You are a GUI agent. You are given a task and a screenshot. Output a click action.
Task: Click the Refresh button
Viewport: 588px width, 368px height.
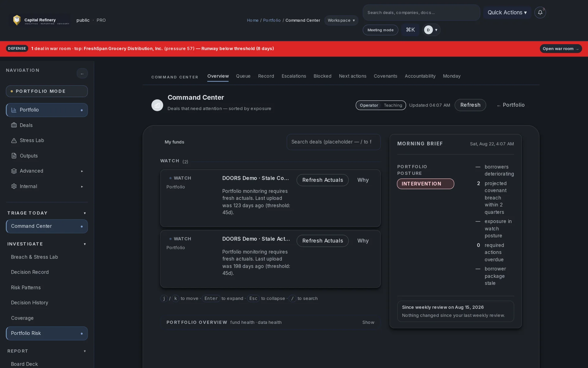470,105
